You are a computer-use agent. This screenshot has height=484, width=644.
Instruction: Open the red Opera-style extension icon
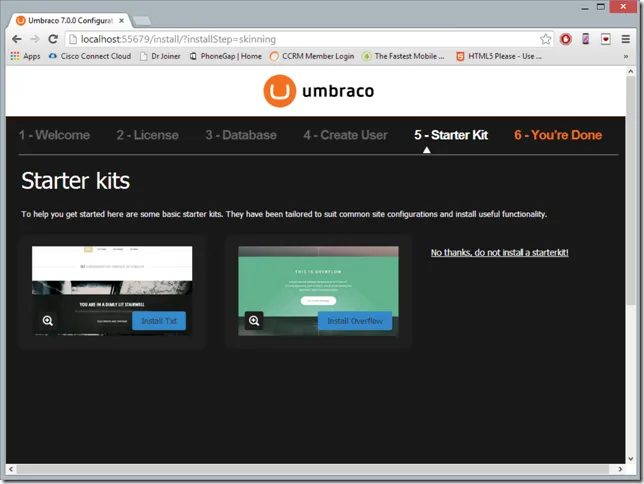[566, 39]
